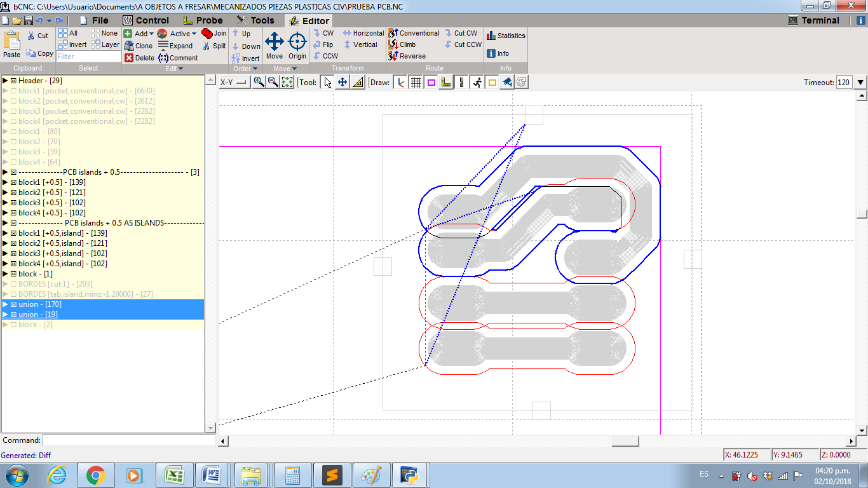Screen dimensions: 868x488
Task: Set route direction to Climb
Action: click(402, 44)
